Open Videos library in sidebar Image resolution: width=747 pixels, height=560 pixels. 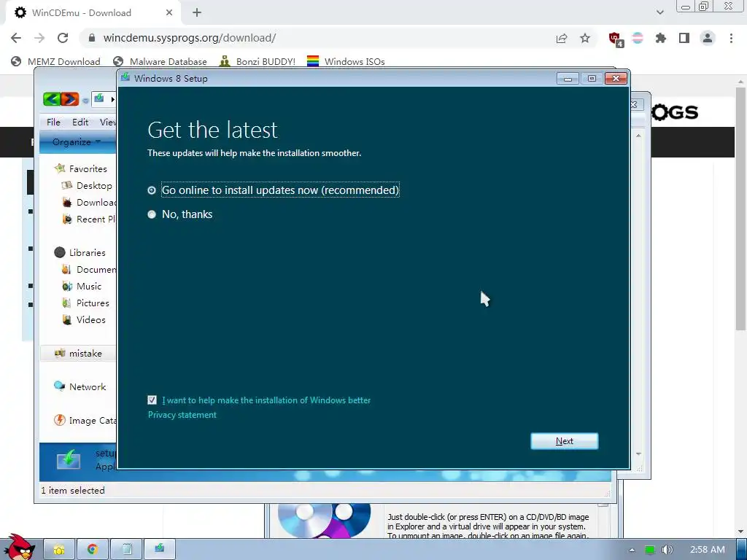(x=84, y=319)
